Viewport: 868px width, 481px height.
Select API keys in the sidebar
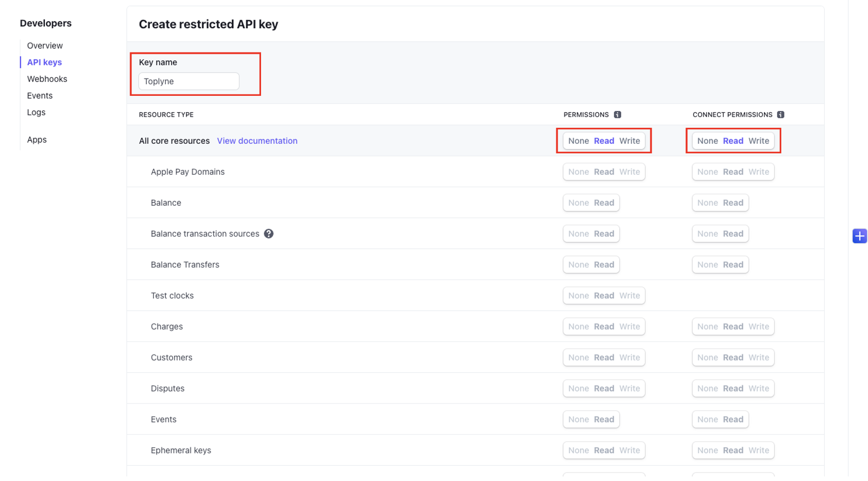(44, 62)
